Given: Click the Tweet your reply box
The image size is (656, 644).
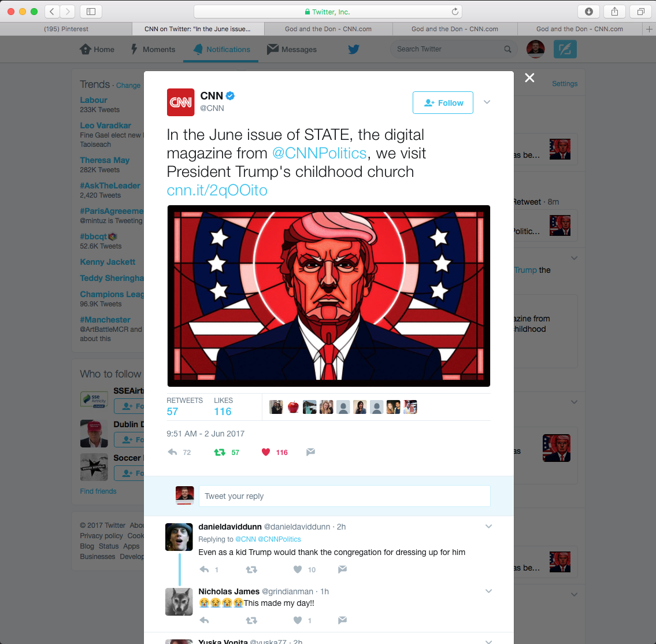Looking at the screenshot, I should [344, 496].
